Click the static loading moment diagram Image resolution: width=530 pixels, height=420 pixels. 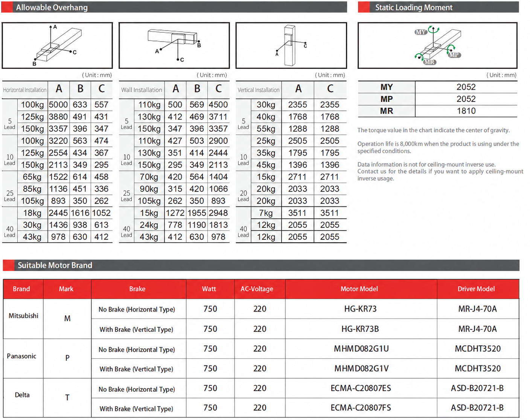437,45
